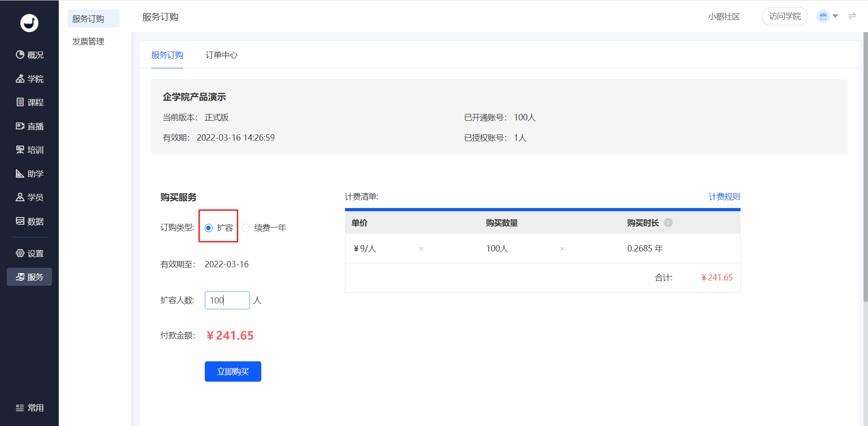
Task: Click the 正式版 version value
Action: pos(217,118)
